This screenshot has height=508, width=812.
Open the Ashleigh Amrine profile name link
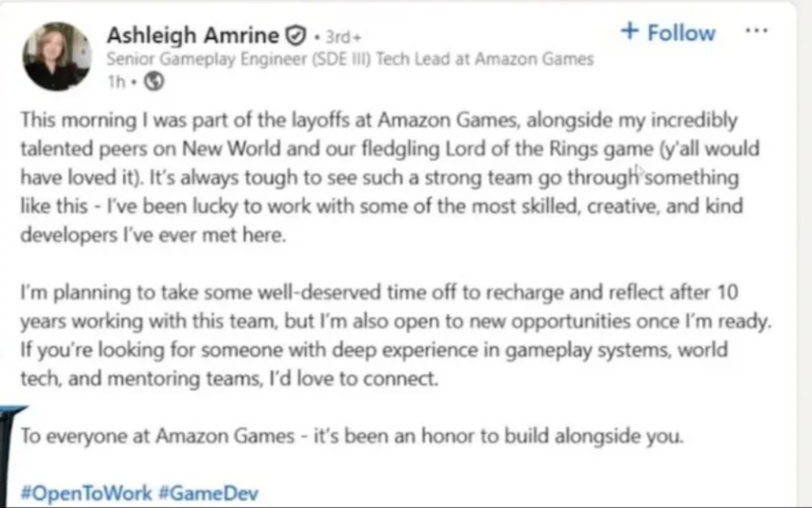[x=197, y=35]
